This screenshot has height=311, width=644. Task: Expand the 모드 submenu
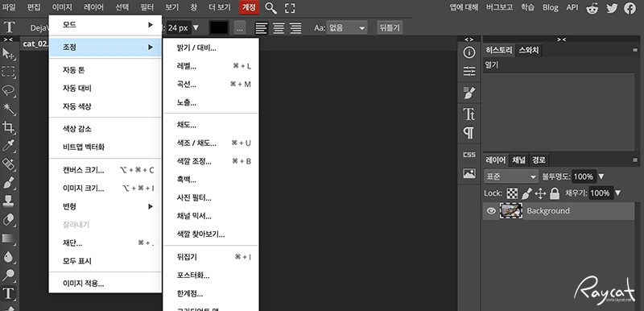pyautogui.click(x=105, y=25)
